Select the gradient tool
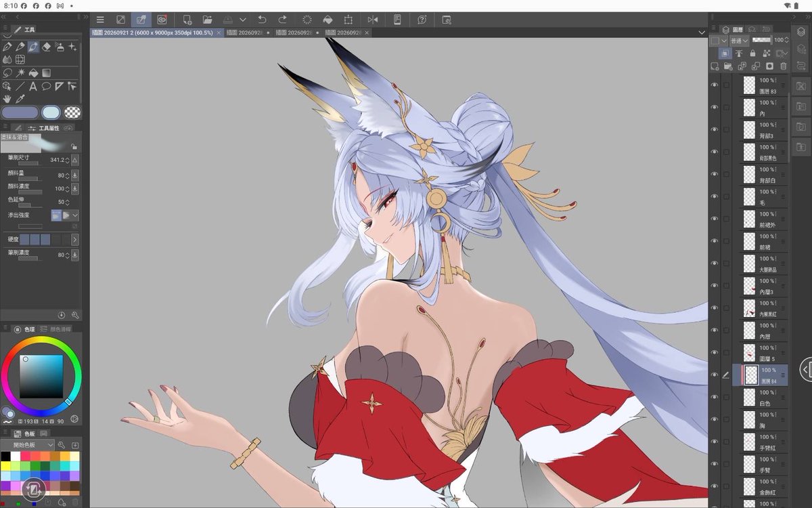 pos(46,72)
